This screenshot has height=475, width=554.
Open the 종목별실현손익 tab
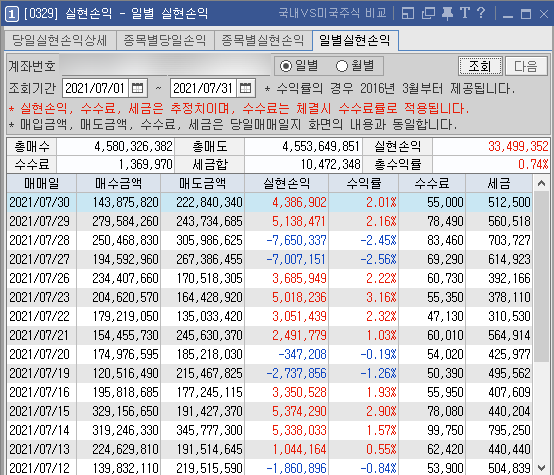[x=263, y=40]
